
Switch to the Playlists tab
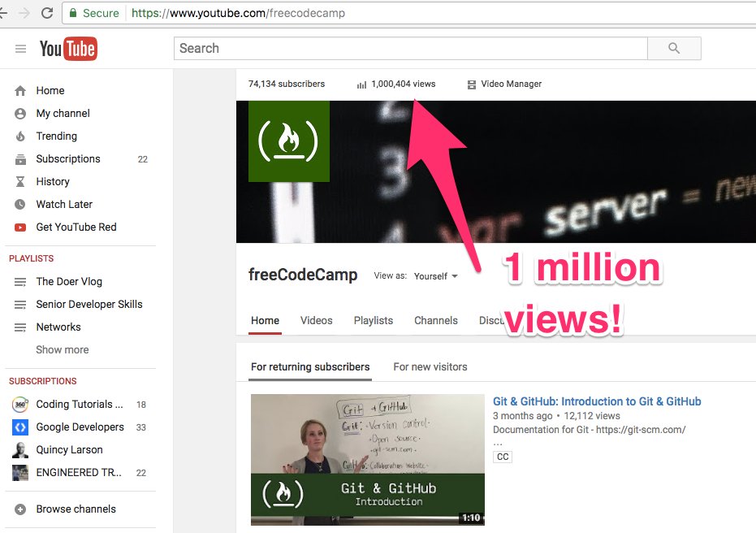374,321
